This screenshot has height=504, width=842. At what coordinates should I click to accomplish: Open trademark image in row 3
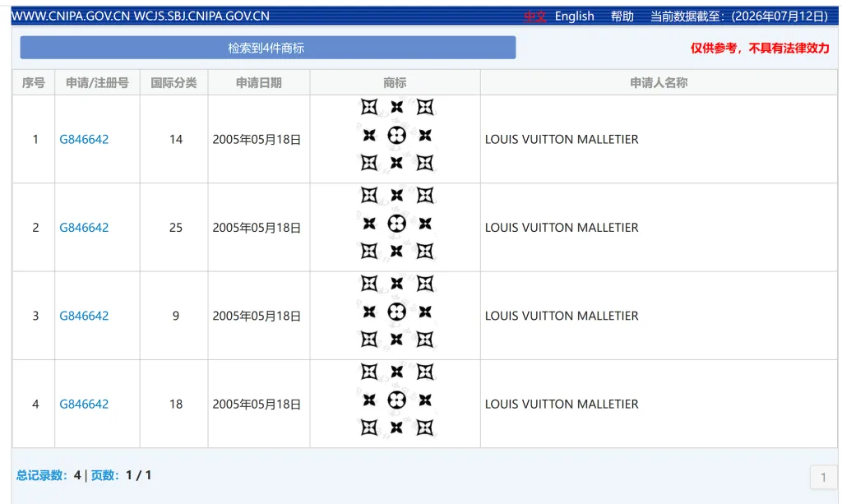point(396,312)
